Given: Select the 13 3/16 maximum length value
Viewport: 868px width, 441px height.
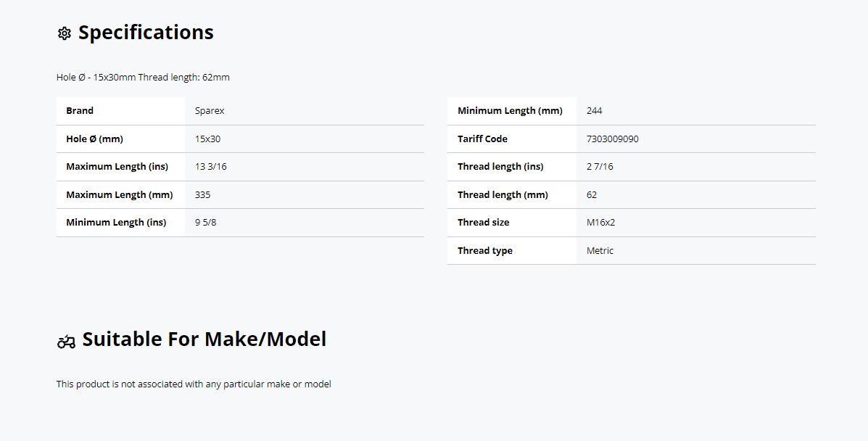Looking at the screenshot, I should pos(211,167).
